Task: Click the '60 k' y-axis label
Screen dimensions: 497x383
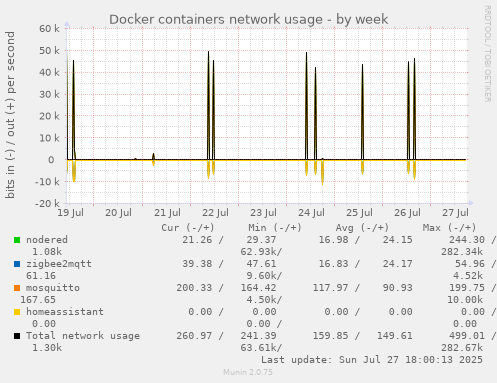Action: (x=49, y=29)
